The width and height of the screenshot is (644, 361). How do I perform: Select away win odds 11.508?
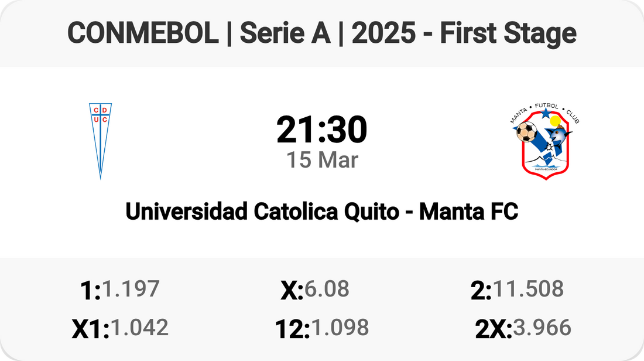pyautogui.click(x=528, y=289)
